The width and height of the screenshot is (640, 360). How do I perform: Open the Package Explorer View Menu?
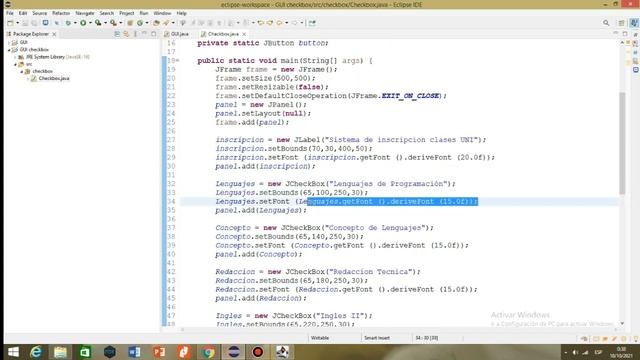pos(136,34)
